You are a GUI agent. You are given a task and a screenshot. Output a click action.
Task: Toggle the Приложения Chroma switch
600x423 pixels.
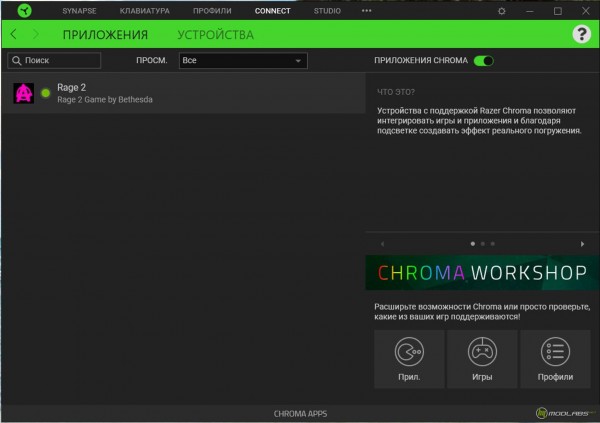tap(484, 60)
